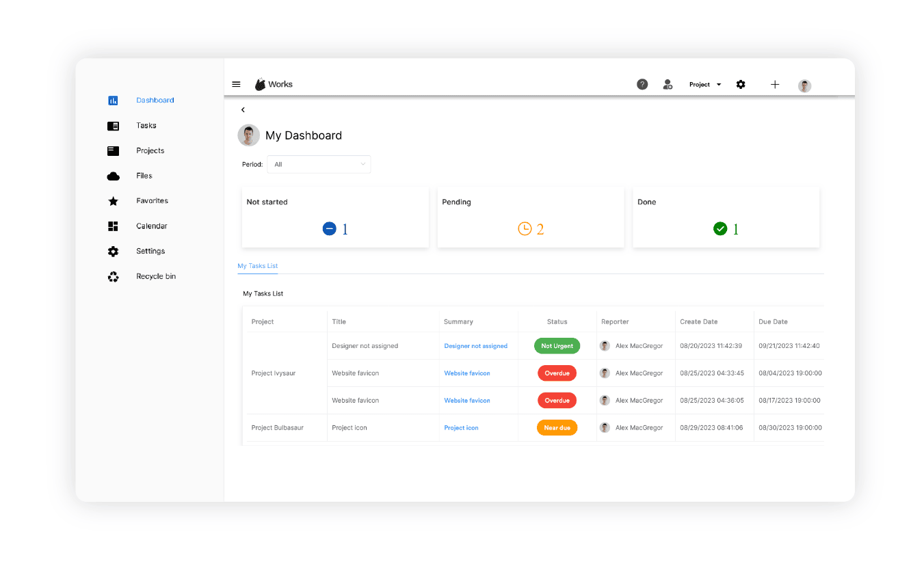This screenshot has width=911, height=588.
Task: Open Favorites in sidebar
Action: click(x=153, y=201)
